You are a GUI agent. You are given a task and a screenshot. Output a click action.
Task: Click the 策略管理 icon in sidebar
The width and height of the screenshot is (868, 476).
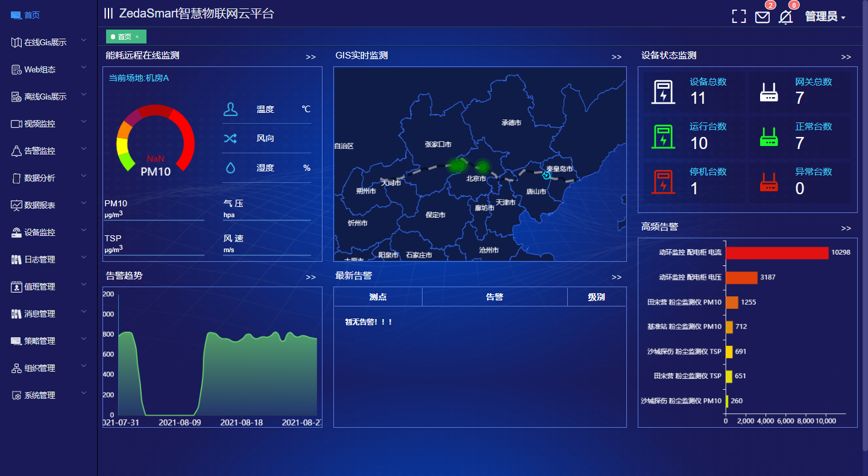click(x=16, y=341)
